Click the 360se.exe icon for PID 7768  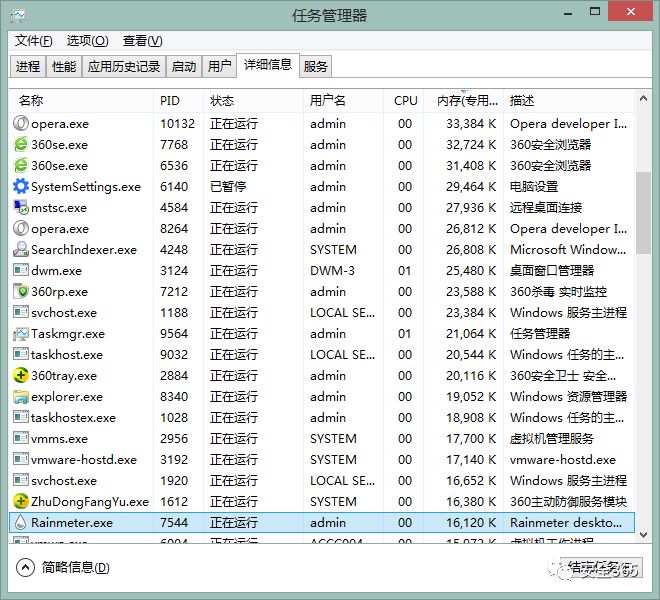point(21,144)
